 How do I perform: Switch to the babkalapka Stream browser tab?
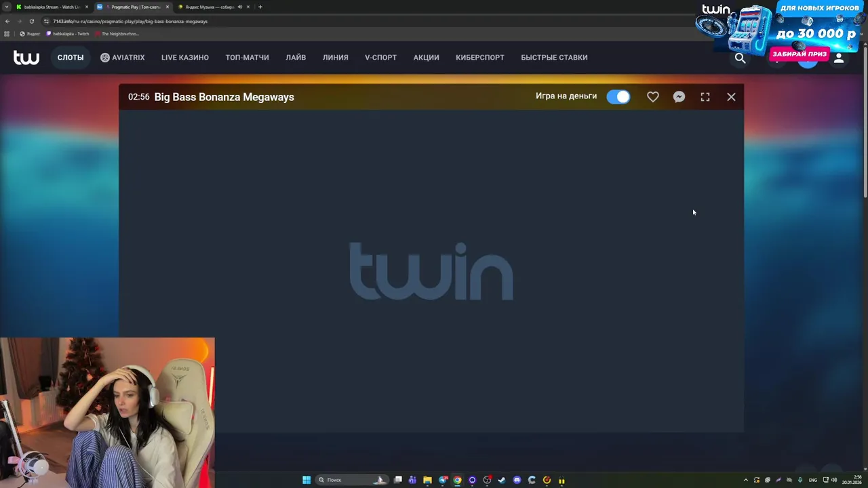tap(51, 7)
